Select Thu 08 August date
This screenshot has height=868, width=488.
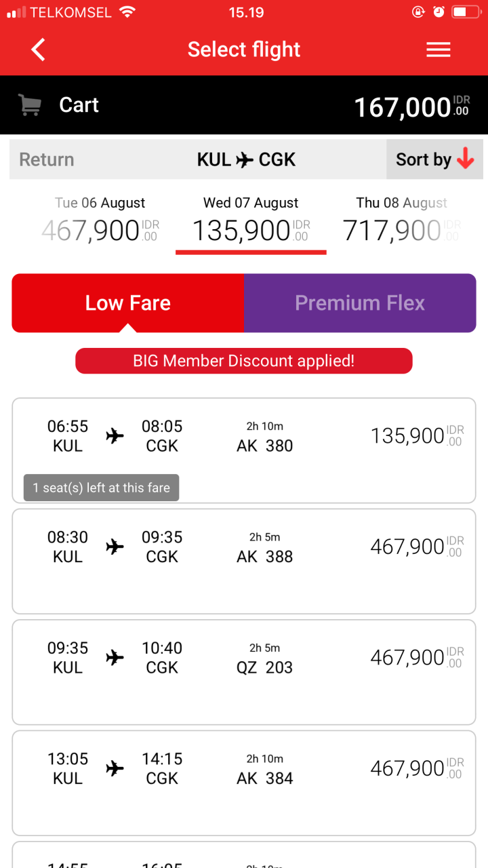[x=402, y=221]
